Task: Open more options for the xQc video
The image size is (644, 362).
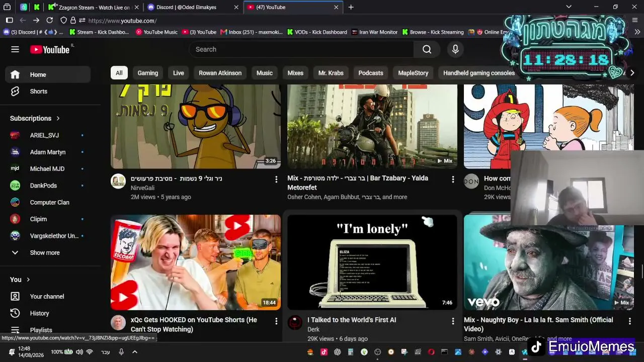Action: coord(276,320)
